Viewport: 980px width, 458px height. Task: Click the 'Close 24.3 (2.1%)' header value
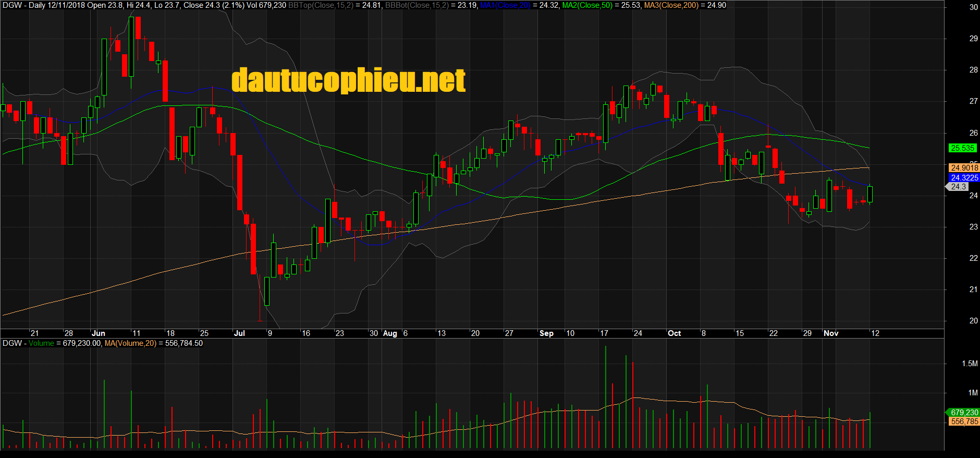coord(214,5)
